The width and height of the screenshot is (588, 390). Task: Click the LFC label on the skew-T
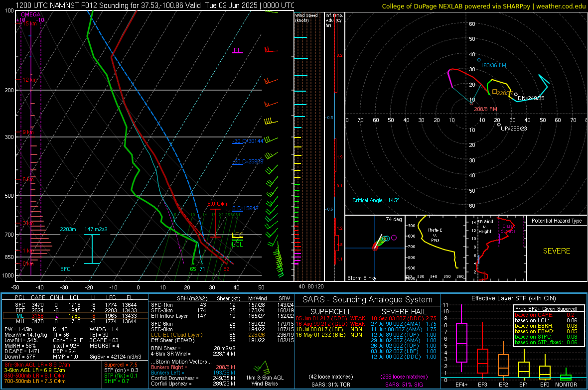pos(237,235)
